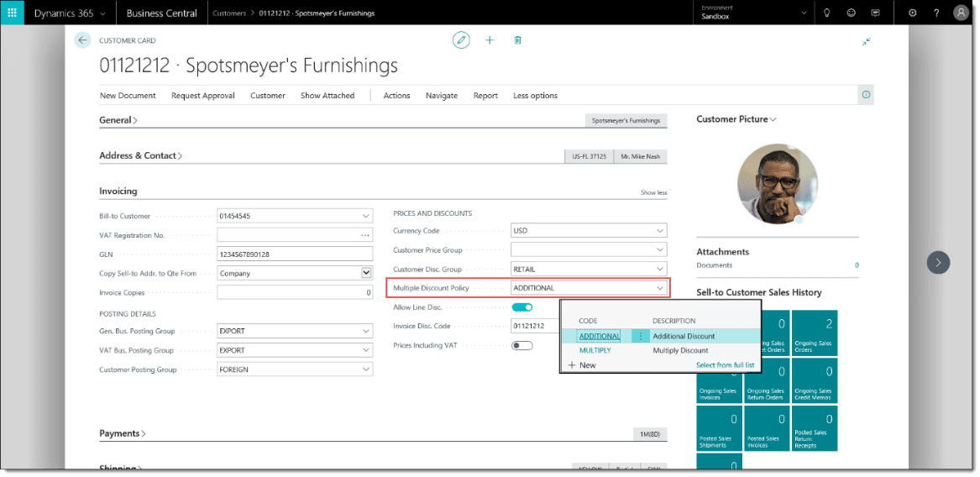Open the Report menu
980x477 pixels.
tap(485, 96)
